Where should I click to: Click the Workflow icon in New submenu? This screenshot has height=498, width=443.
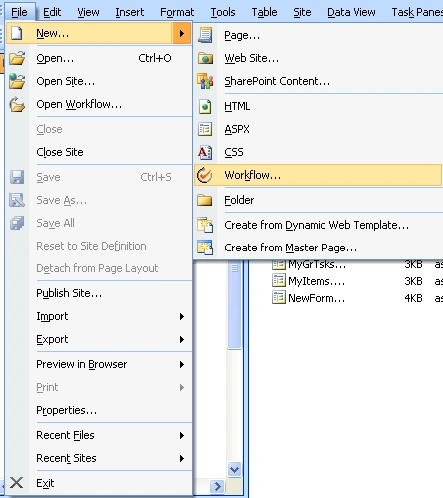pos(204,175)
